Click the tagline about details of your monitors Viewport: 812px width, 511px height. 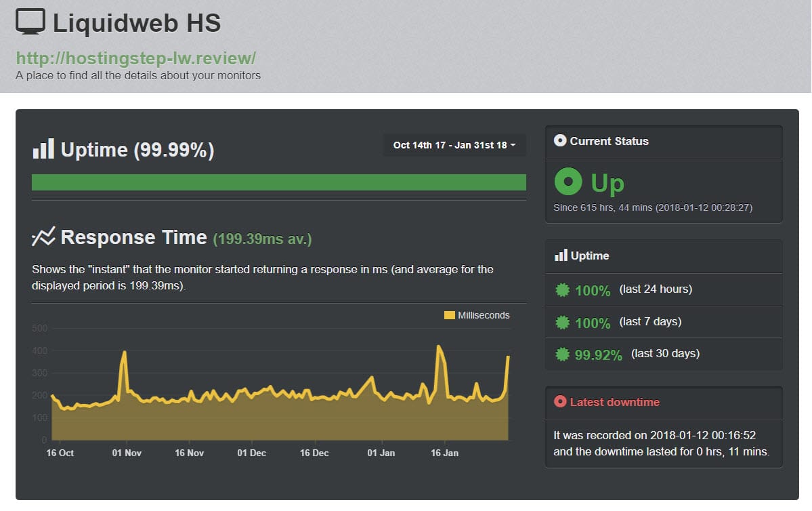tap(137, 76)
